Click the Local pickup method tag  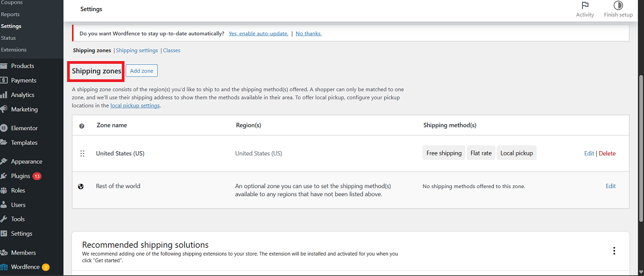516,153
